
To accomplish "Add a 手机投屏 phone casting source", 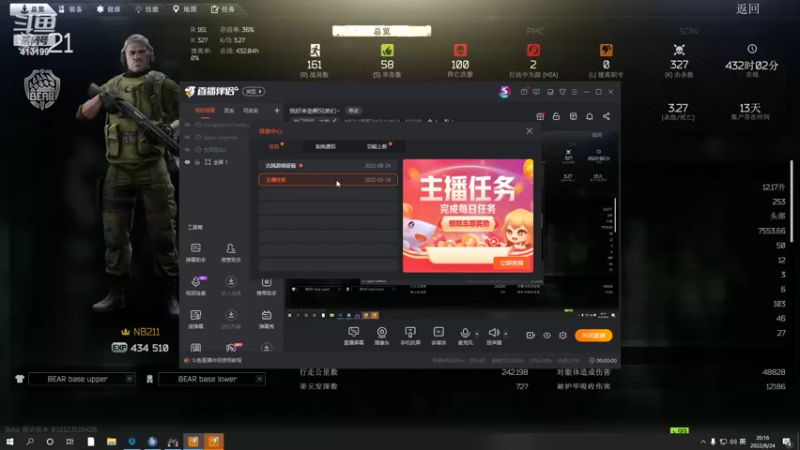I will click(410, 336).
